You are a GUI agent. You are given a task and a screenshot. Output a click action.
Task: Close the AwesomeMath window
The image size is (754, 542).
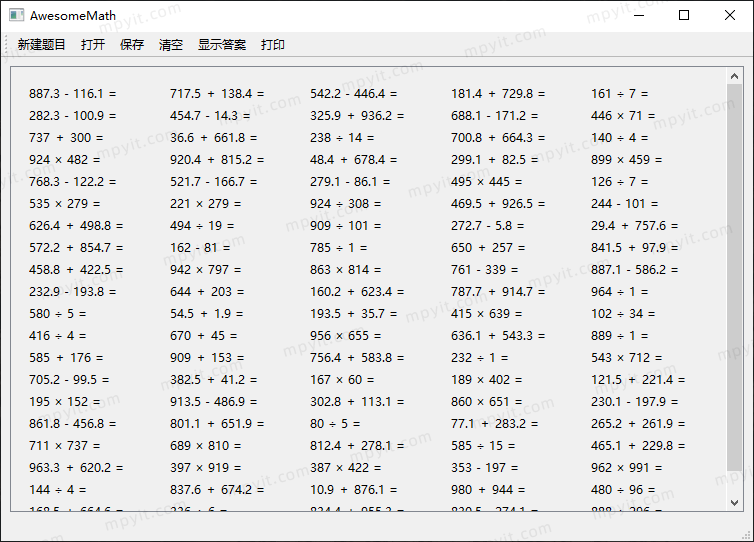pyautogui.click(x=729, y=15)
